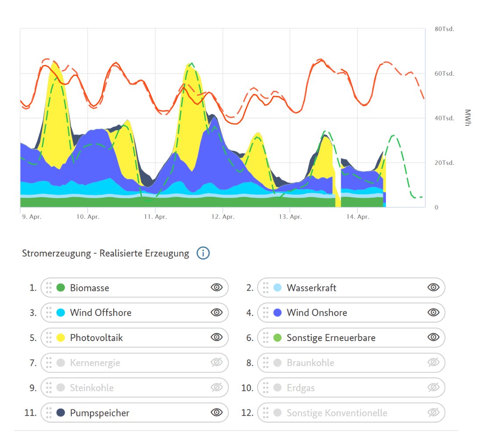Select the greyed Erdgas legend label
The height and width of the screenshot is (448, 479).
300,388
